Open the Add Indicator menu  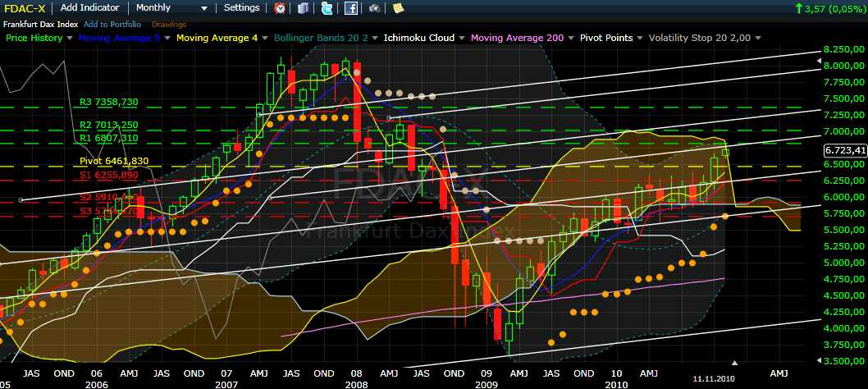[89, 7]
